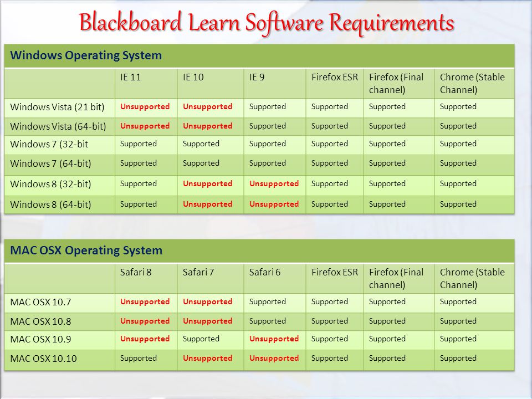
Task: Click "Unsupported" for Vista (64-bit) under IE 10
Action: [x=208, y=126]
